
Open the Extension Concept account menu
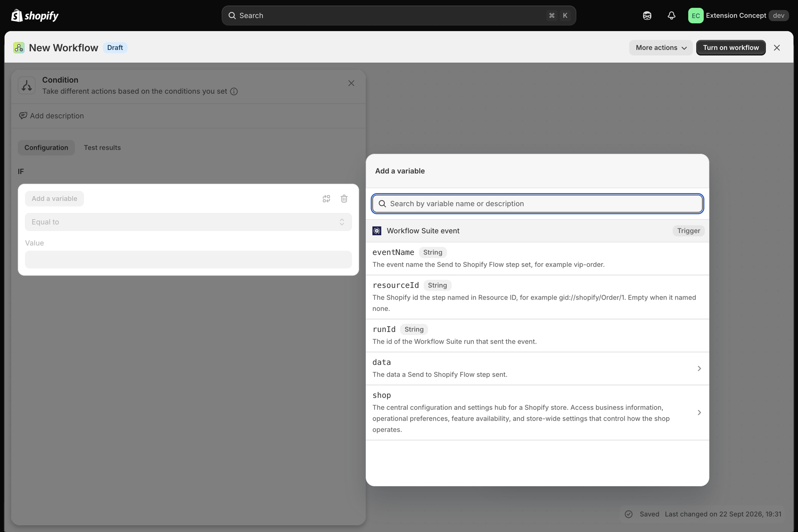pos(738,15)
